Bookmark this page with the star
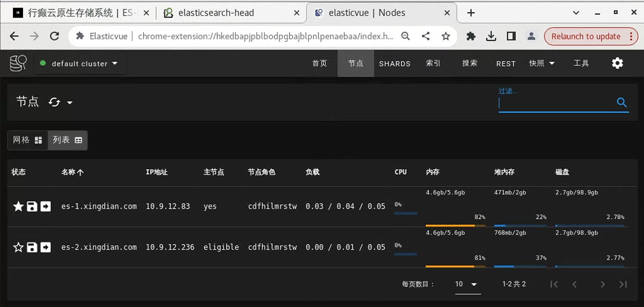The width and height of the screenshot is (644, 307). tap(446, 36)
